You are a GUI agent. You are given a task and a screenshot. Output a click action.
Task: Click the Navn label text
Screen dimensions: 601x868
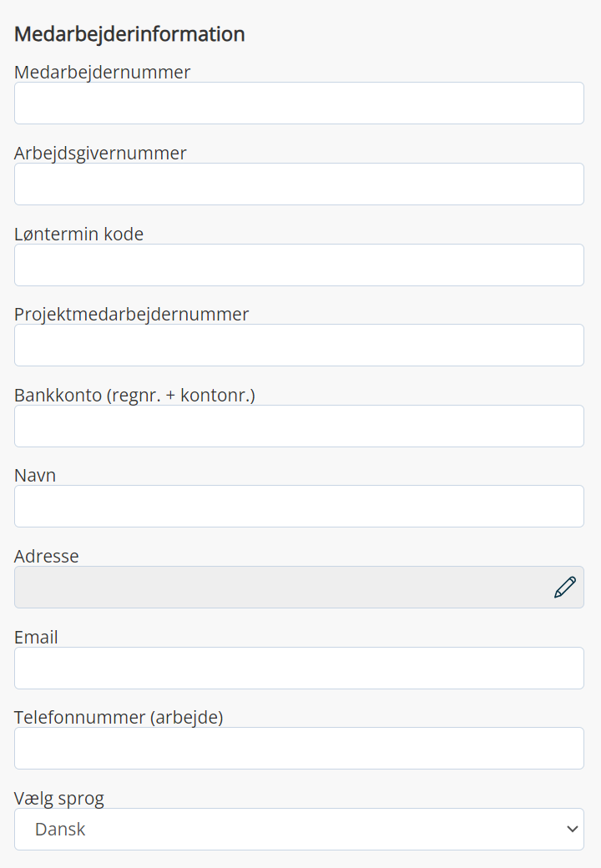pyautogui.click(x=35, y=476)
